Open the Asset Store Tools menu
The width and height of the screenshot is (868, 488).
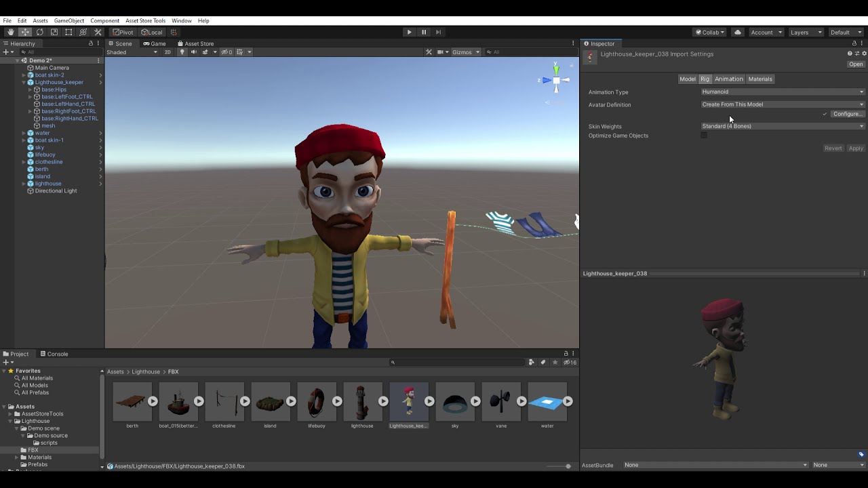pyautogui.click(x=145, y=21)
